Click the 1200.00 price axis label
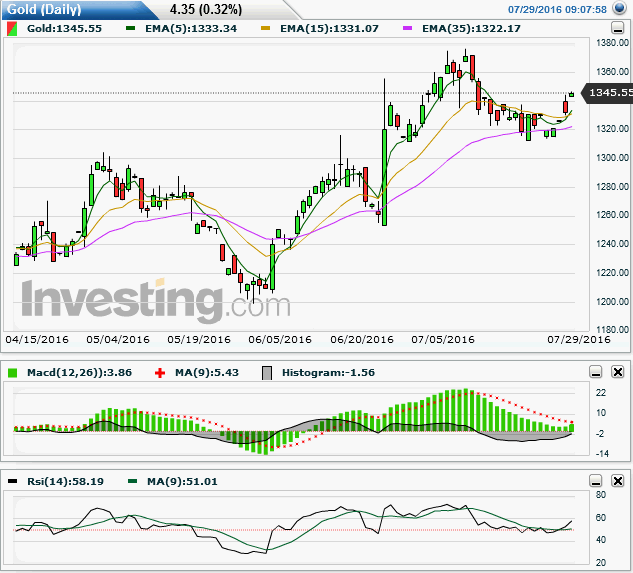The width and height of the screenshot is (633, 573). [612, 302]
